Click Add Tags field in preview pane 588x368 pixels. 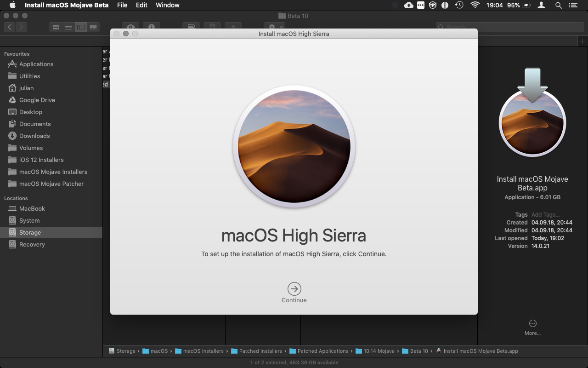pos(545,214)
